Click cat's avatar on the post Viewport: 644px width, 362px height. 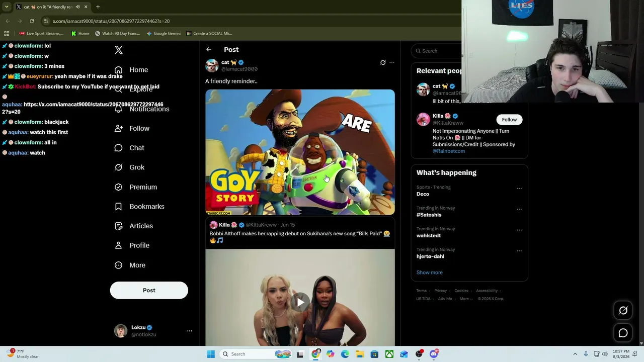coord(212,66)
